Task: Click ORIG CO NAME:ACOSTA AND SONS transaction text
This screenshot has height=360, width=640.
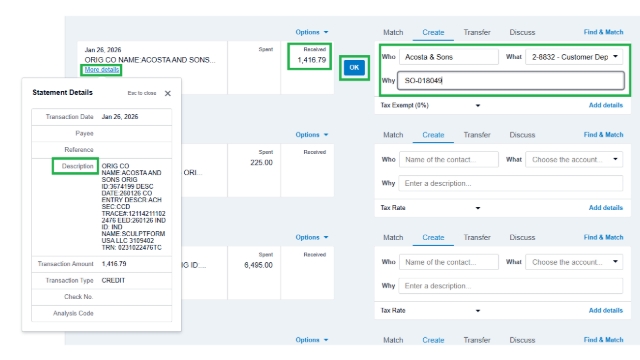Action: (150, 60)
